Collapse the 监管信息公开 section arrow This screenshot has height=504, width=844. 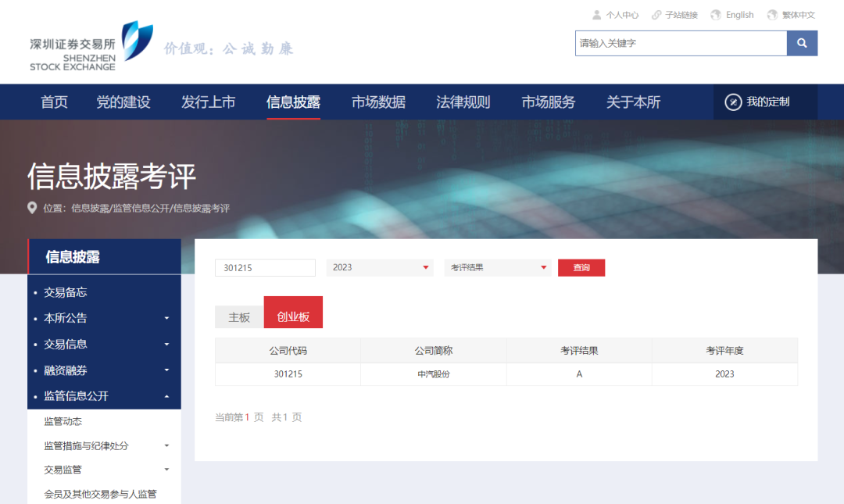point(167,396)
